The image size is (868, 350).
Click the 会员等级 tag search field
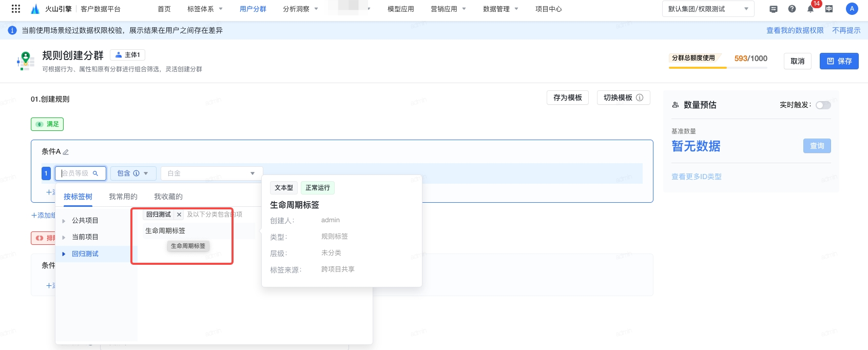coord(81,173)
